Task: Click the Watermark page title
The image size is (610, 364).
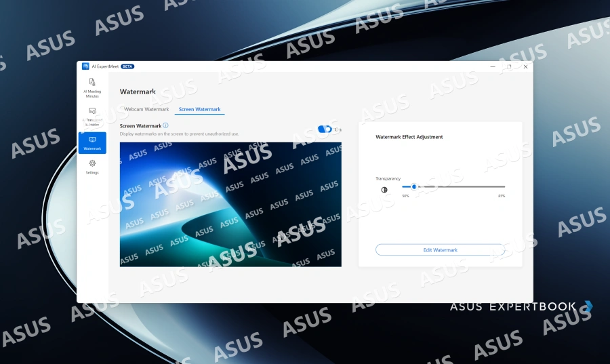Action: point(138,92)
